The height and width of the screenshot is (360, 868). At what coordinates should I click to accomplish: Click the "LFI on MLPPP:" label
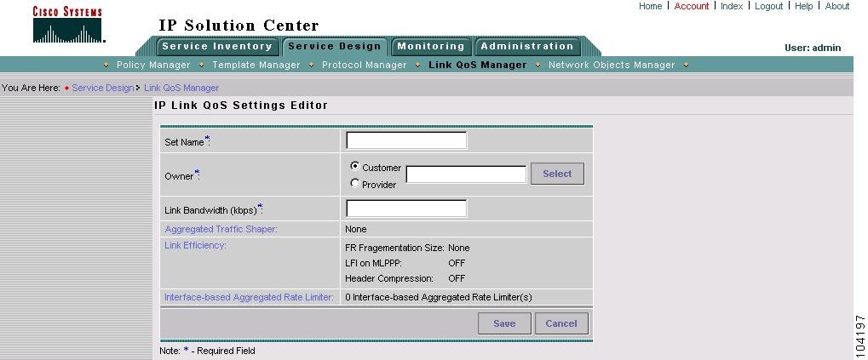coord(374,263)
